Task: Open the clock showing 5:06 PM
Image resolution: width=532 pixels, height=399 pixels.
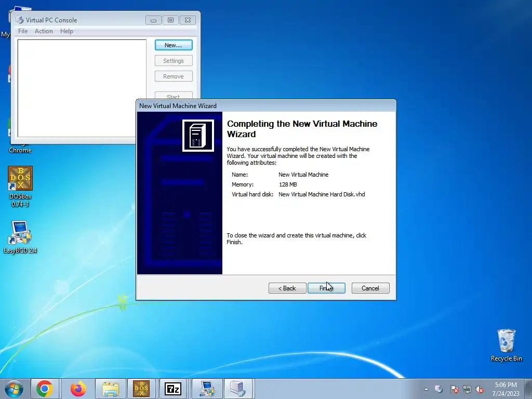Action: [x=506, y=389]
